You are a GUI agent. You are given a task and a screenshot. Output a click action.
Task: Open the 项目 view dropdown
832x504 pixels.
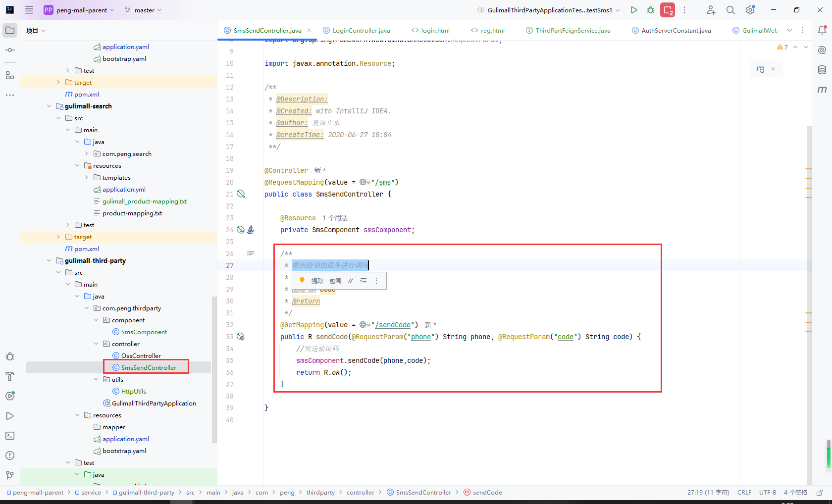36,30
